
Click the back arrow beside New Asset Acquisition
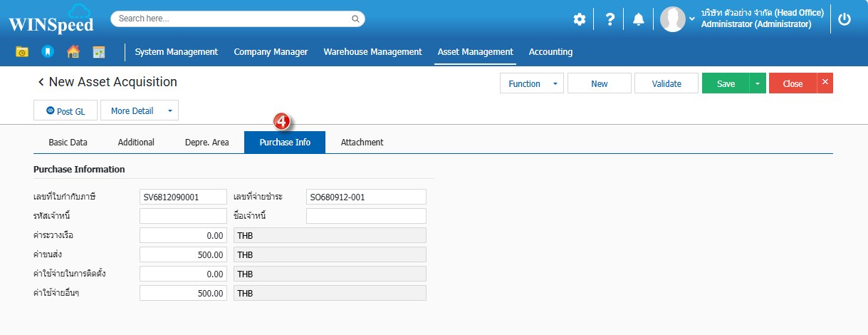point(41,83)
